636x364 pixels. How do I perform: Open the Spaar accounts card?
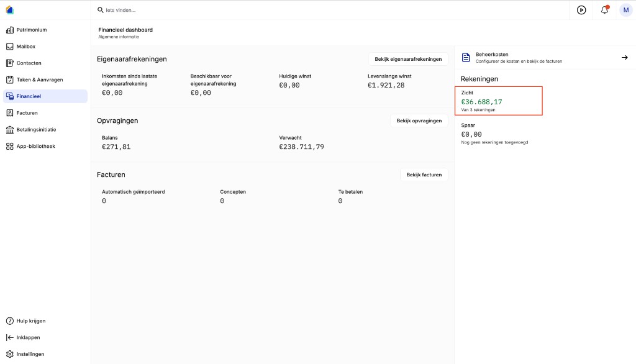499,134
